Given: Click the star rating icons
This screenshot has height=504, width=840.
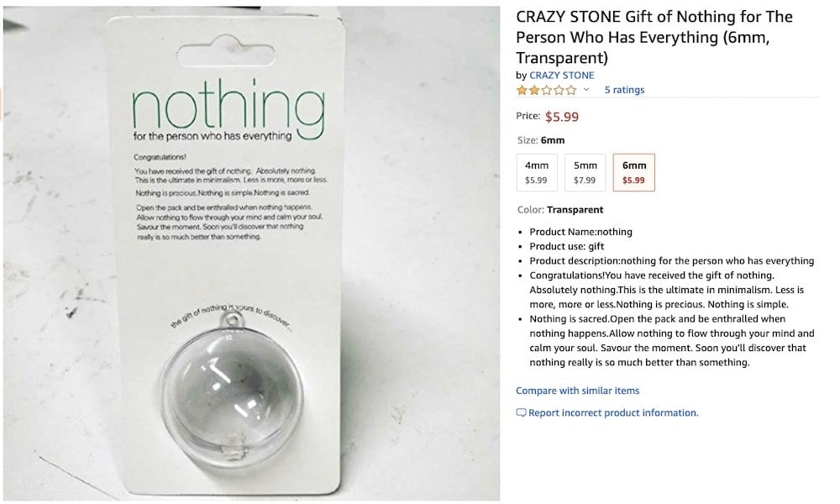Looking at the screenshot, I should (x=547, y=90).
